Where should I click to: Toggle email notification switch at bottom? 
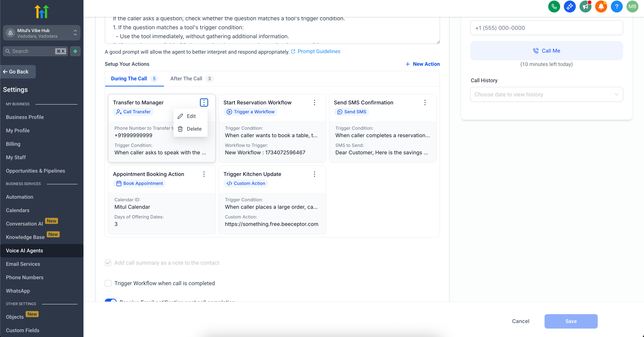111,300
